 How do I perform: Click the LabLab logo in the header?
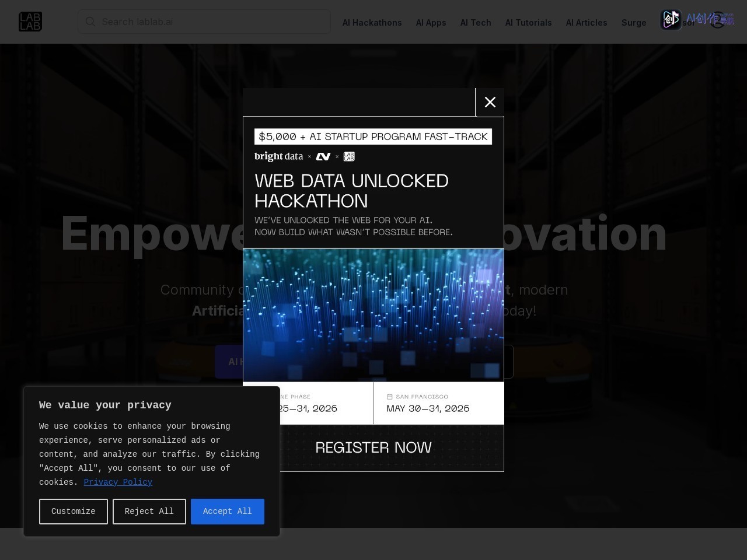point(30,22)
